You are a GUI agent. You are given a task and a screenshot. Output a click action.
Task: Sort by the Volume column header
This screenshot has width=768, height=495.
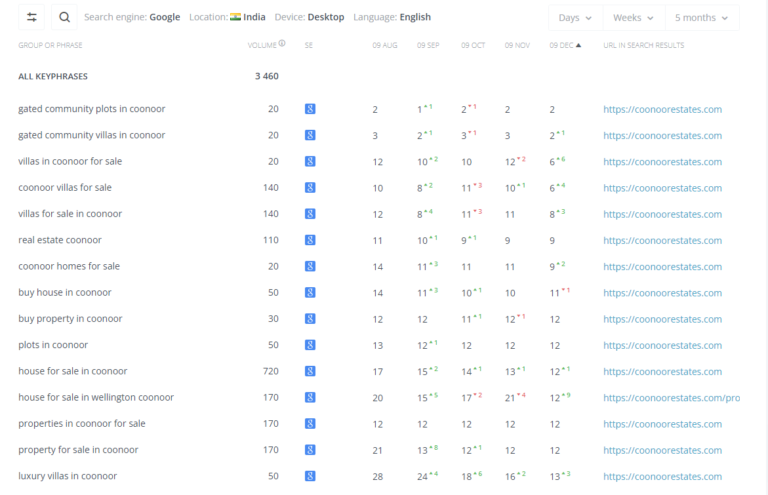(x=262, y=45)
